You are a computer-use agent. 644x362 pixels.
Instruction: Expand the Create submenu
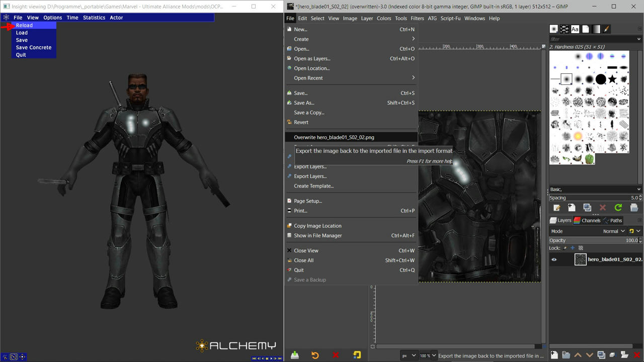click(351, 39)
